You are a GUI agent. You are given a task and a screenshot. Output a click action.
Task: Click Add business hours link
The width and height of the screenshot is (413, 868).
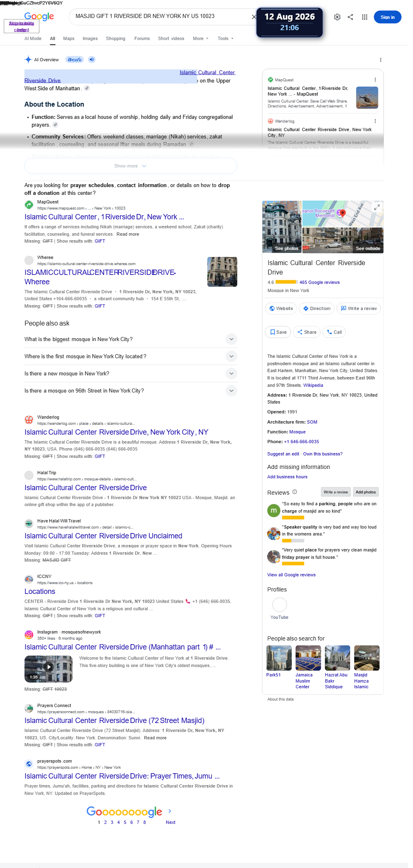click(x=287, y=477)
